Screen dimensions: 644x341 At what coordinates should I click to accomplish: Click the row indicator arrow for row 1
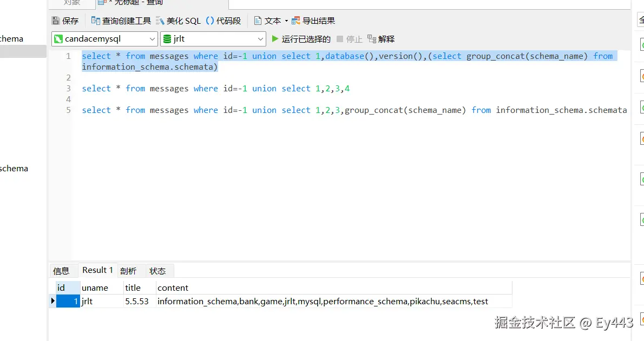[x=52, y=301]
